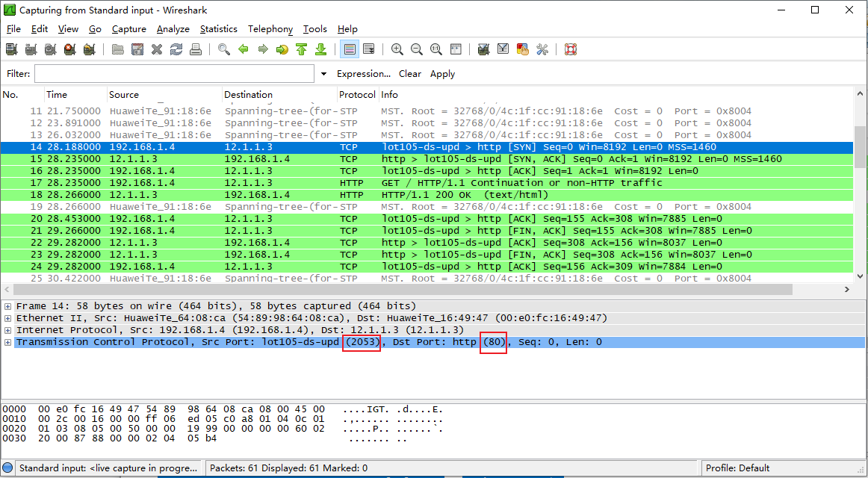Open the filter history dropdown

click(x=324, y=74)
